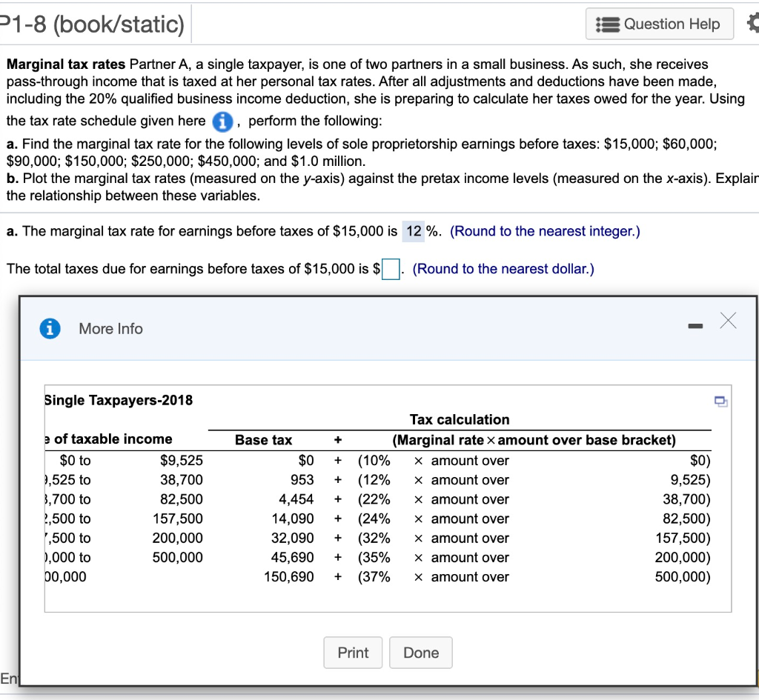Click the base tax value 32,090

(x=292, y=538)
